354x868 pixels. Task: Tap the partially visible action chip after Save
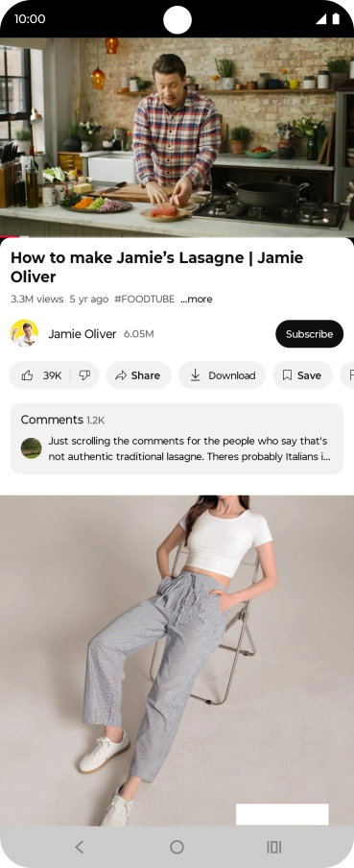(x=347, y=375)
